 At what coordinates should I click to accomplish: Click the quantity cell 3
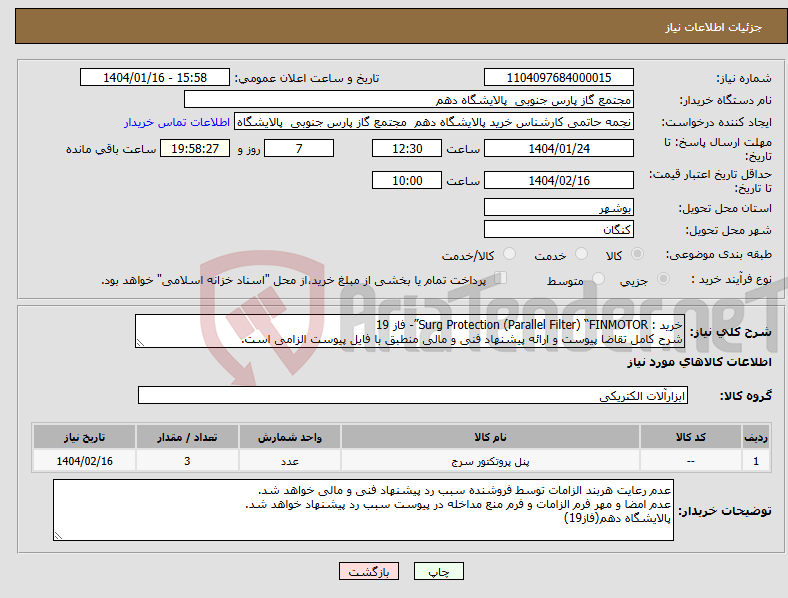coord(187,461)
